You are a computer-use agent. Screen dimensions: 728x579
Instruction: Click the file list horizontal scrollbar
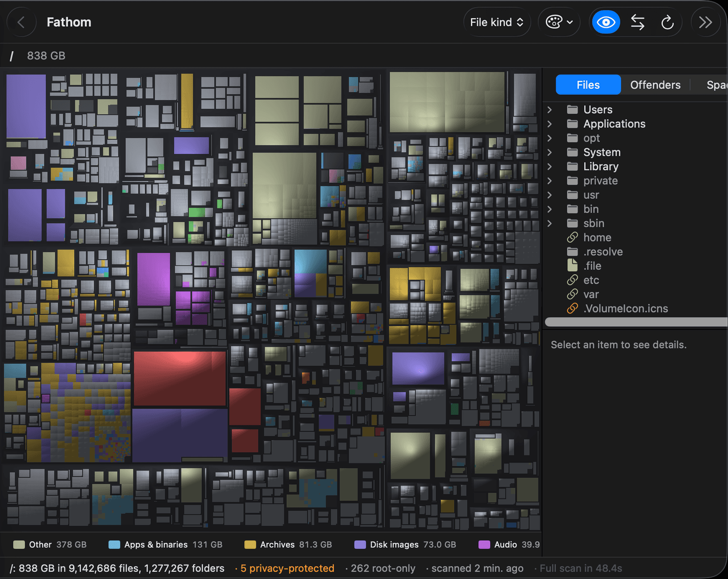[636, 322]
